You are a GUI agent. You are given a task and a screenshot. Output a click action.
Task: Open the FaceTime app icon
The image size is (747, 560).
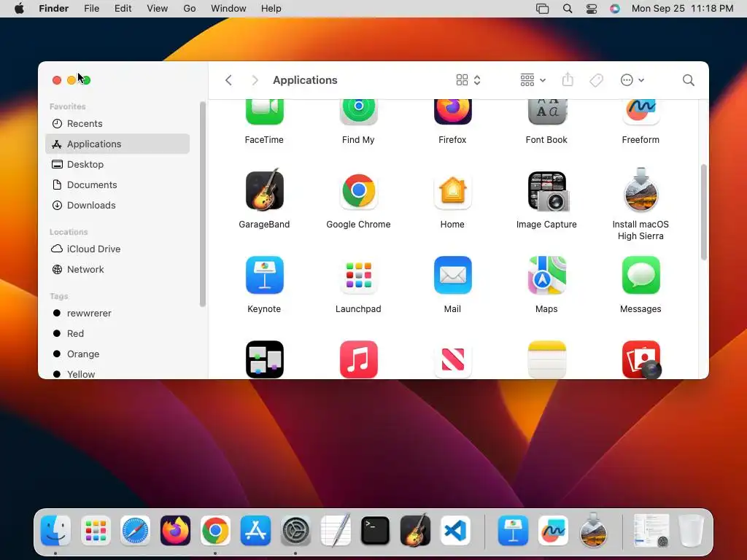(264, 112)
